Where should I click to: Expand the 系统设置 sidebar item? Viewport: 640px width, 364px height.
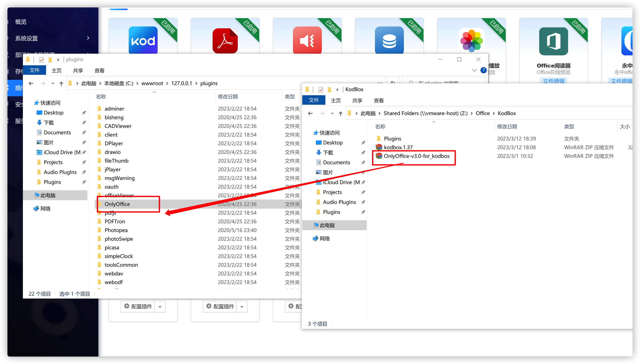(88, 38)
